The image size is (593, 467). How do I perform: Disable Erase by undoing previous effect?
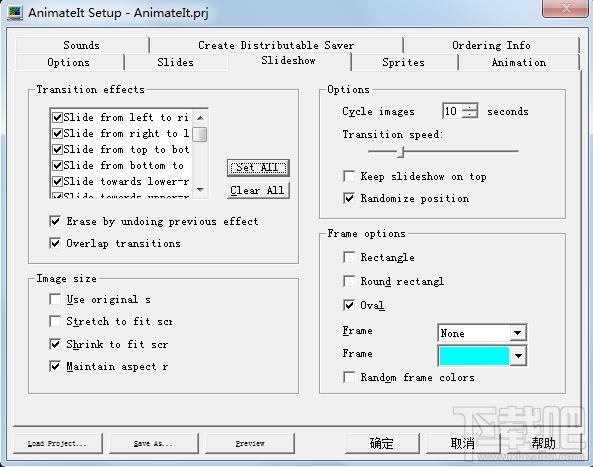pos(55,221)
